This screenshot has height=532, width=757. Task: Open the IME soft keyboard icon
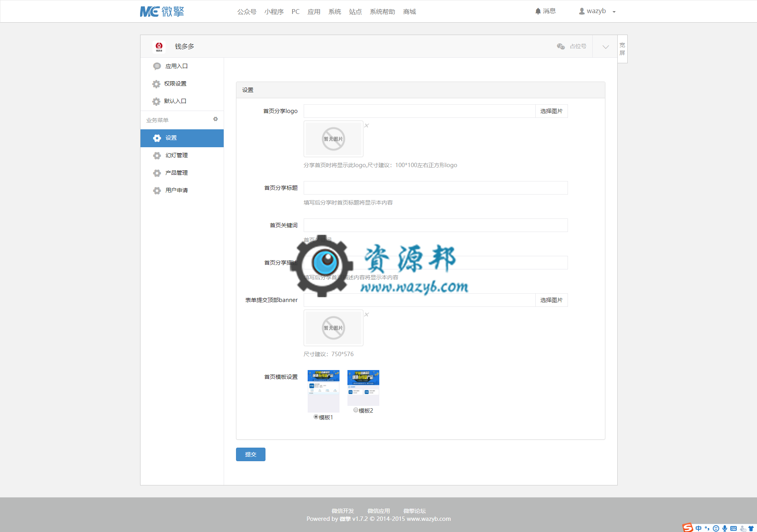coord(734,528)
